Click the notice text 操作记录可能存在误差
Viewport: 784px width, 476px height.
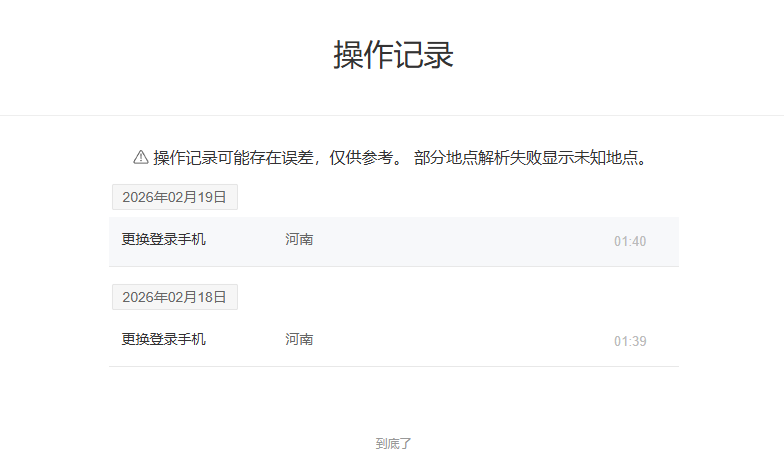tap(234, 158)
